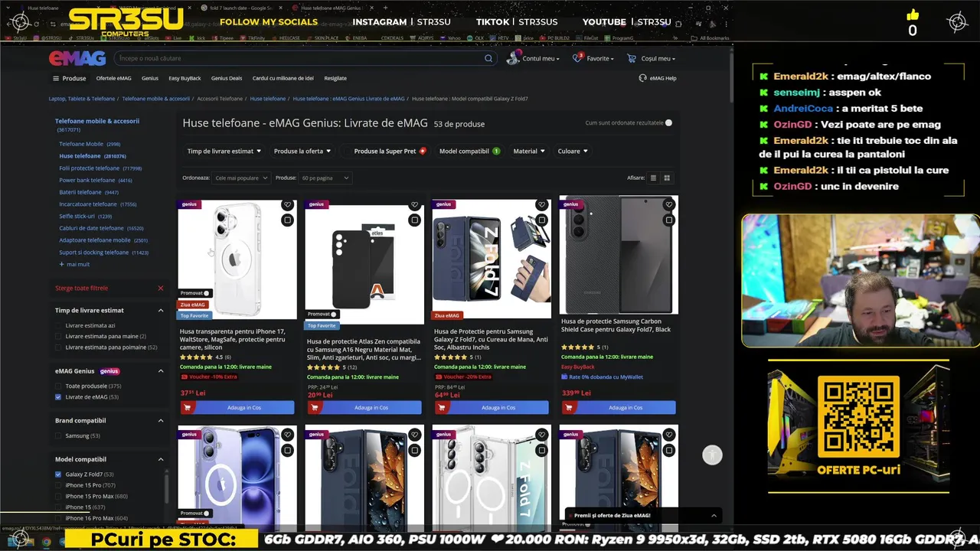Image resolution: width=980 pixels, height=551 pixels.
Task: Add Samsung Carbon Shield Case to cart
Action: [x=619, y=408]
